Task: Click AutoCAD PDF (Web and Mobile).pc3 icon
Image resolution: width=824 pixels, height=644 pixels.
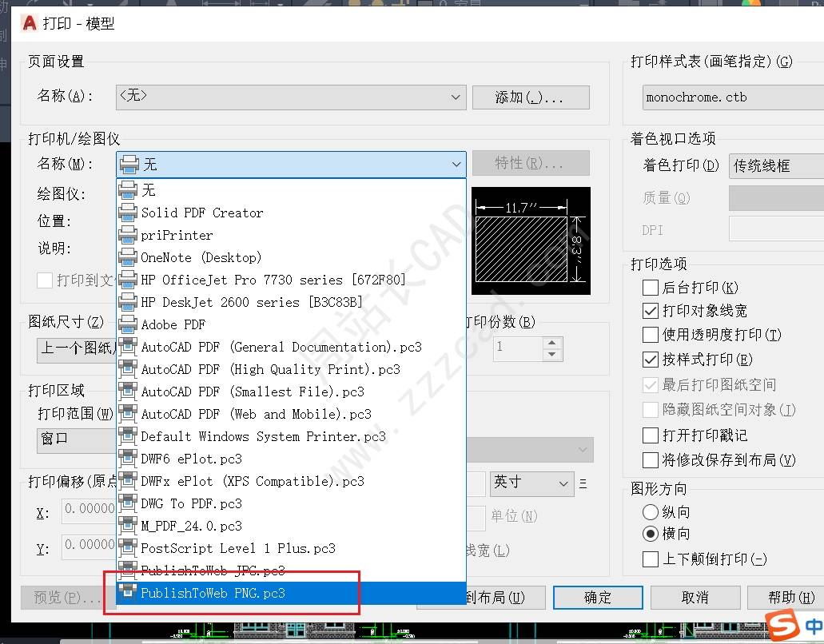Action: click(x=128, y=414)
